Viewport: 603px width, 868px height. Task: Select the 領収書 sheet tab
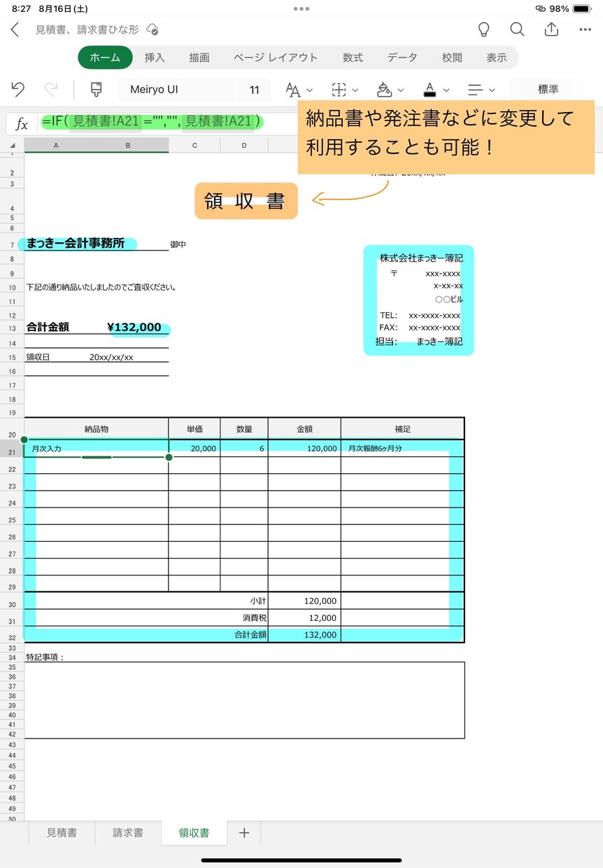point(194,833)
